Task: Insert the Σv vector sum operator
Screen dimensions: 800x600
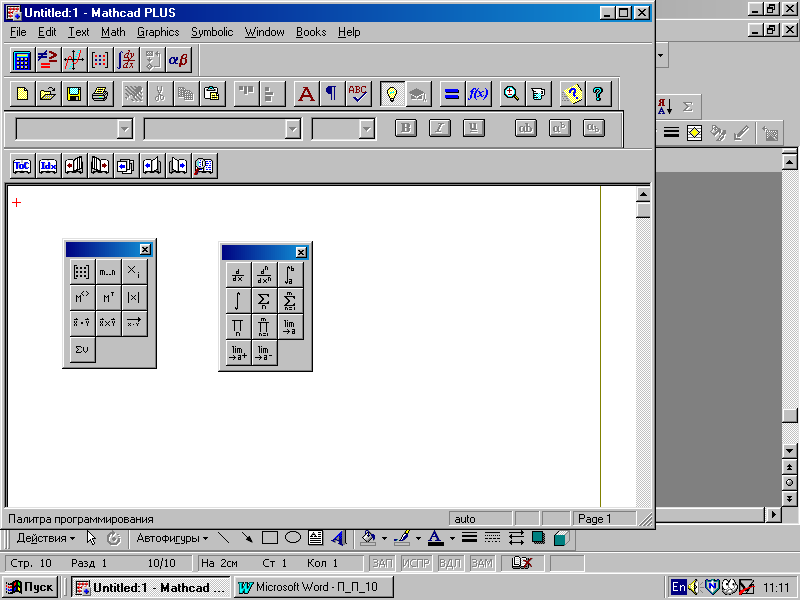Action: point(82,349)
